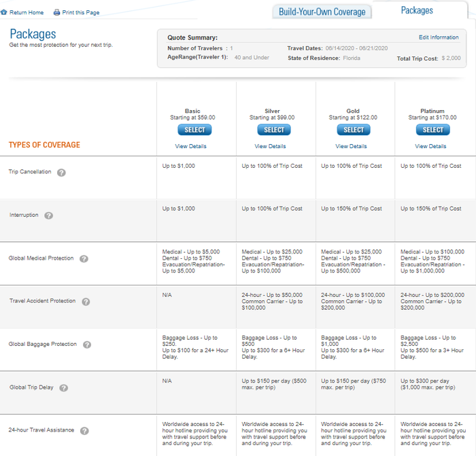Click the 'TYPES OF COVERAGE' heading
Screen dimensions: 476x456
44,145
